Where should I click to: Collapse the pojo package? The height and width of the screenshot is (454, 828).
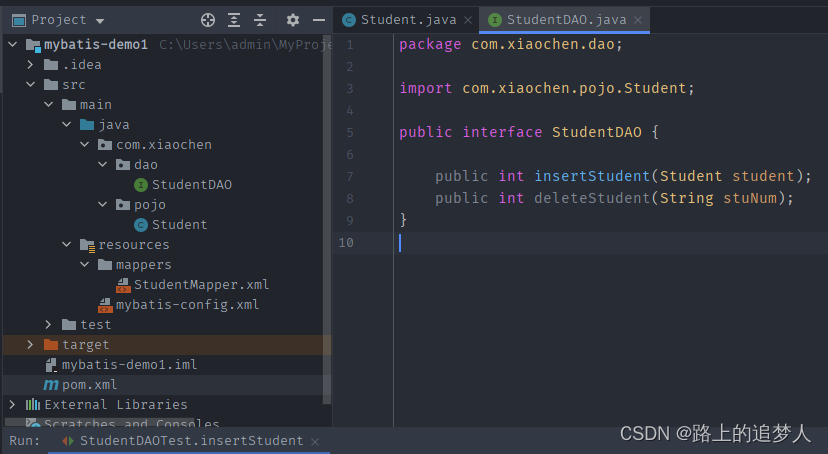coord(102,205)
